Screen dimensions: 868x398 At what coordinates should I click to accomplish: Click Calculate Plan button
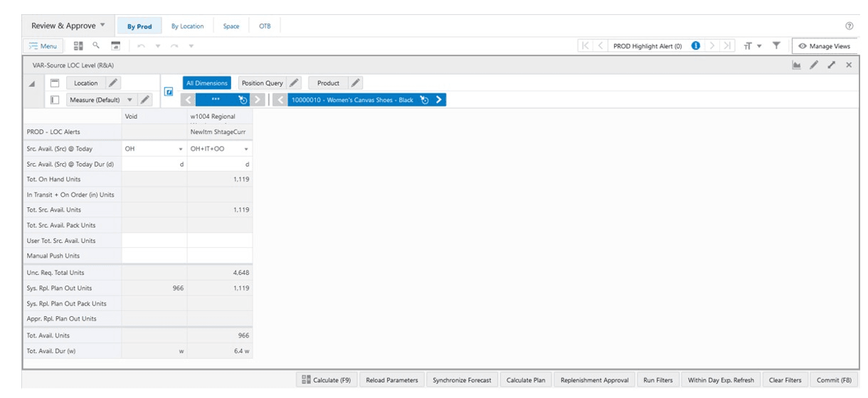coord(527,380)
